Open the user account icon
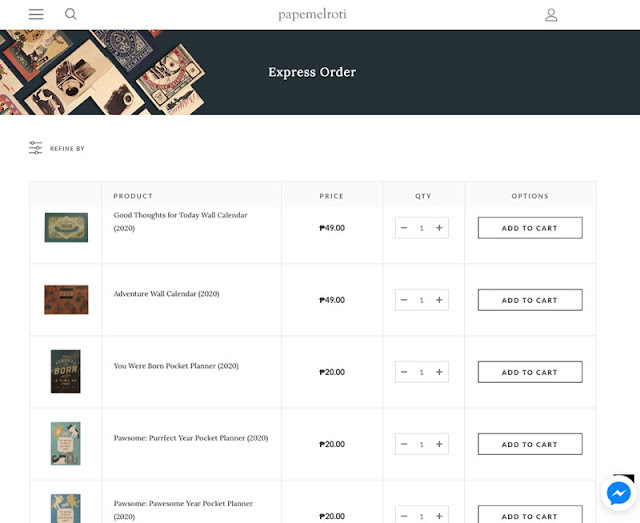640x523 pixels. [x=551, y=15]
